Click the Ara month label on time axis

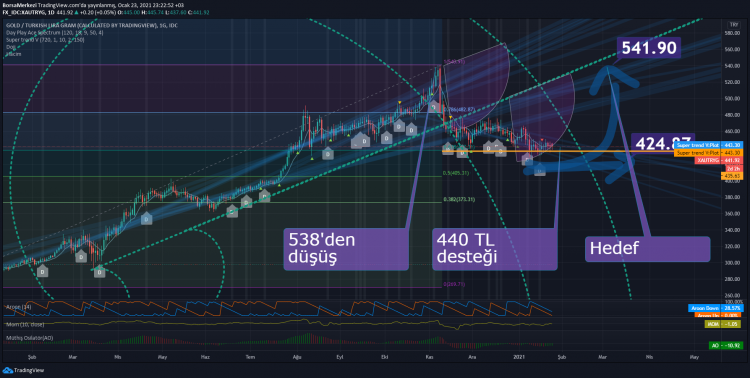(x=472, y=357)
